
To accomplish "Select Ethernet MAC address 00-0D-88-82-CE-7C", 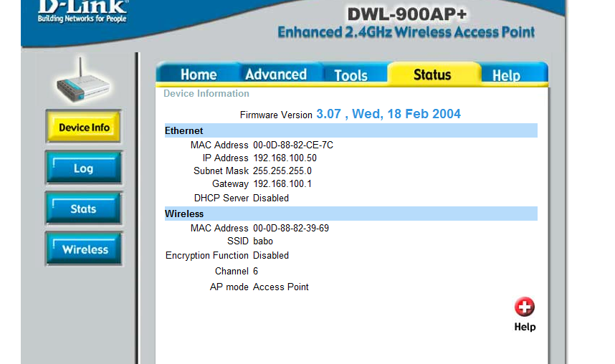I will (x=293, y=145).
